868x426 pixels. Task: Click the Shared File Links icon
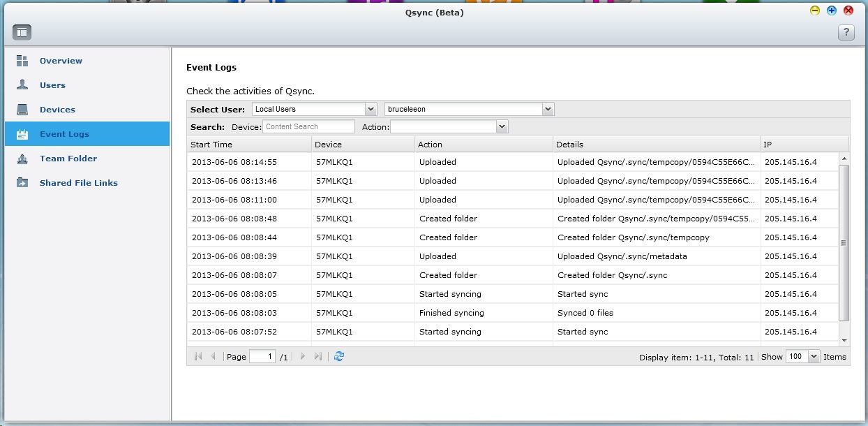tap(22, 183)
